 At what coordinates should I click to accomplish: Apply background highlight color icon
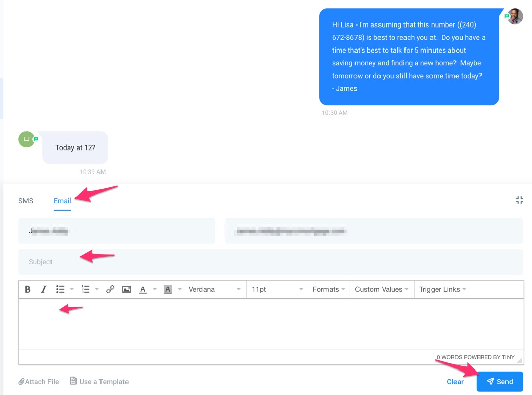click(168, 289)
